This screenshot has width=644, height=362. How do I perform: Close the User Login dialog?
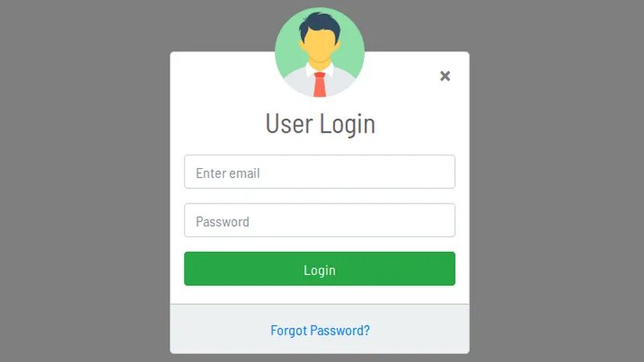[445, 76]
